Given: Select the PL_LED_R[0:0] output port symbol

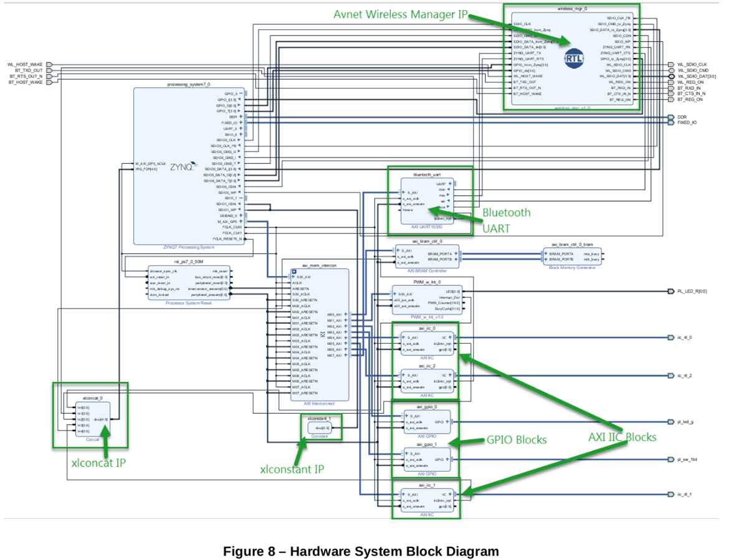Looking at the screenshot, I should (x=671, y=292).
